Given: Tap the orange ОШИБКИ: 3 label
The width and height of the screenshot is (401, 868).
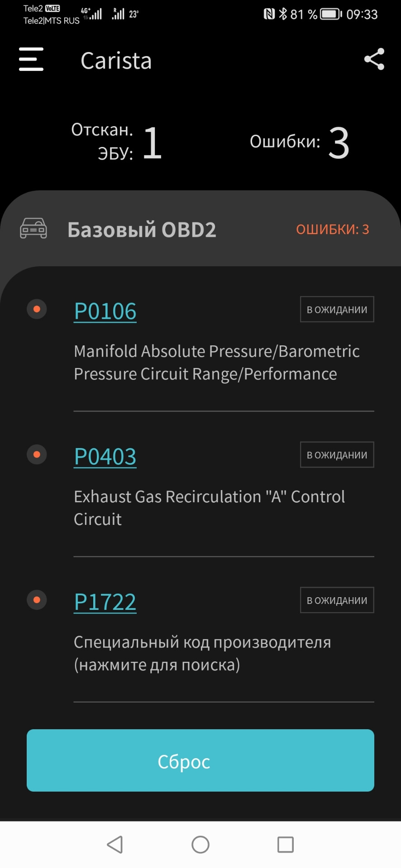Looking at the screenshot, I should (332, 230).
